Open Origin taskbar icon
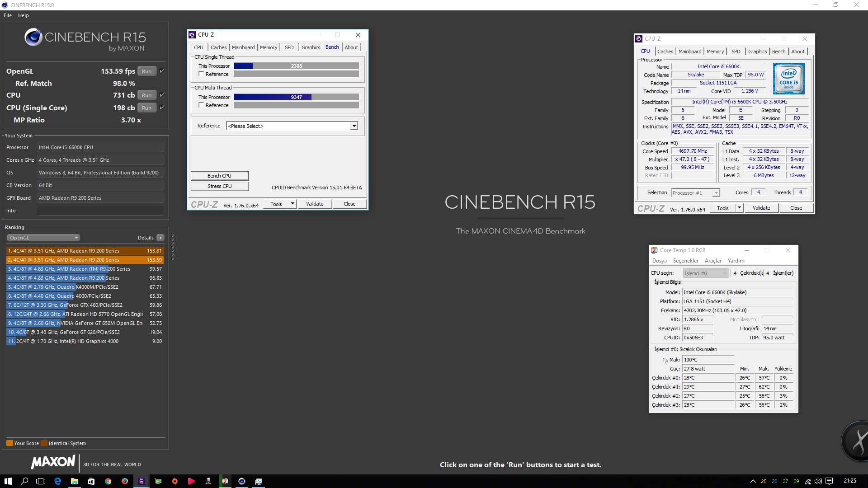Viewport: 868px width, 488px height. [x=175, y=481]
